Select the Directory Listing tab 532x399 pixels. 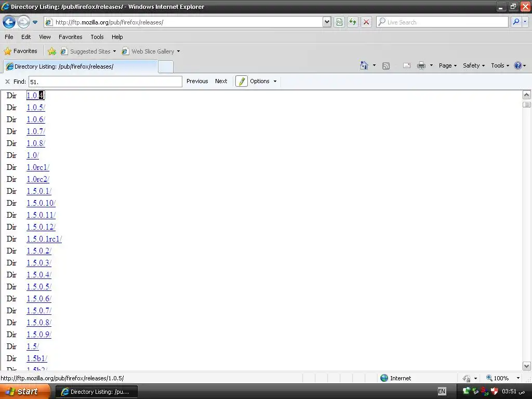tap(81, 66)
